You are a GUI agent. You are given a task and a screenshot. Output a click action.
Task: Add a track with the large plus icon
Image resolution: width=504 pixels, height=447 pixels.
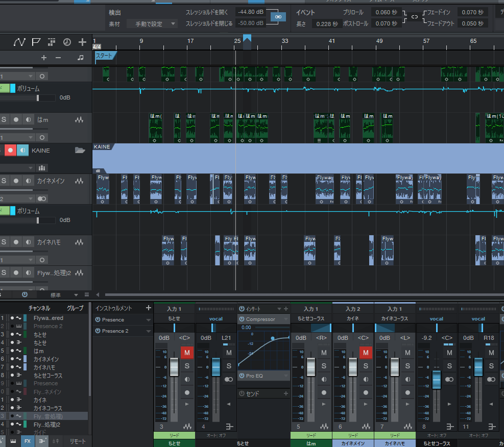[82, 42]
